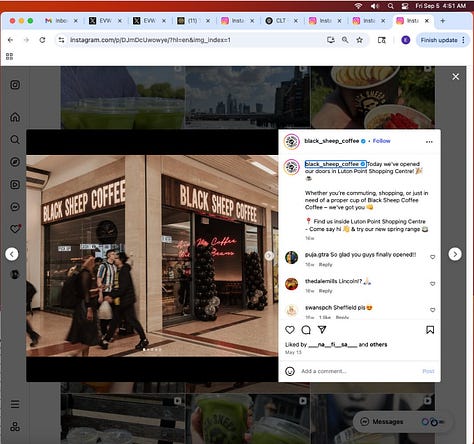Open install app icon in address bar
The height and width of the screenshot is (444, 474).
(x=331, y=40)
